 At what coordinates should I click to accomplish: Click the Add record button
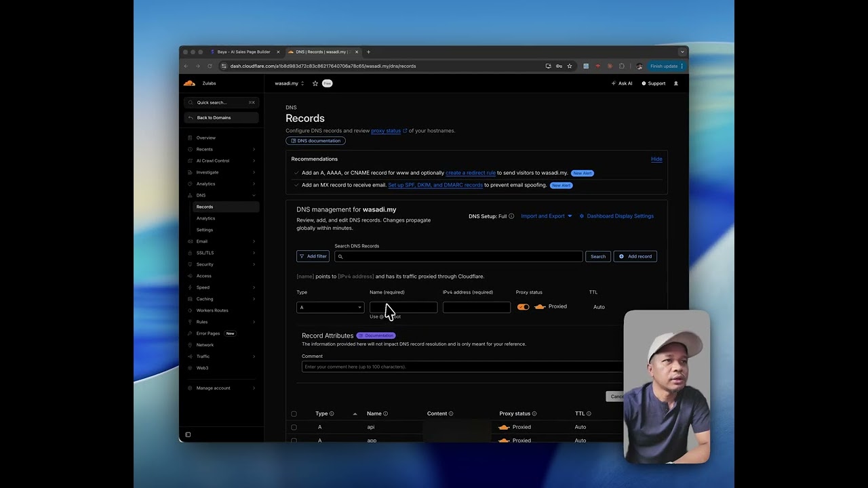(x=635, y=256)
